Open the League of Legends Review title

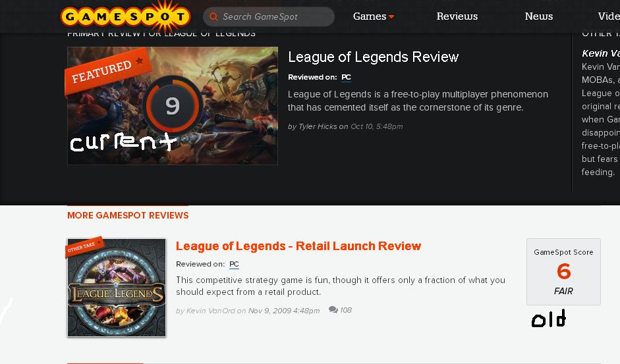click(x=374, y=57)
